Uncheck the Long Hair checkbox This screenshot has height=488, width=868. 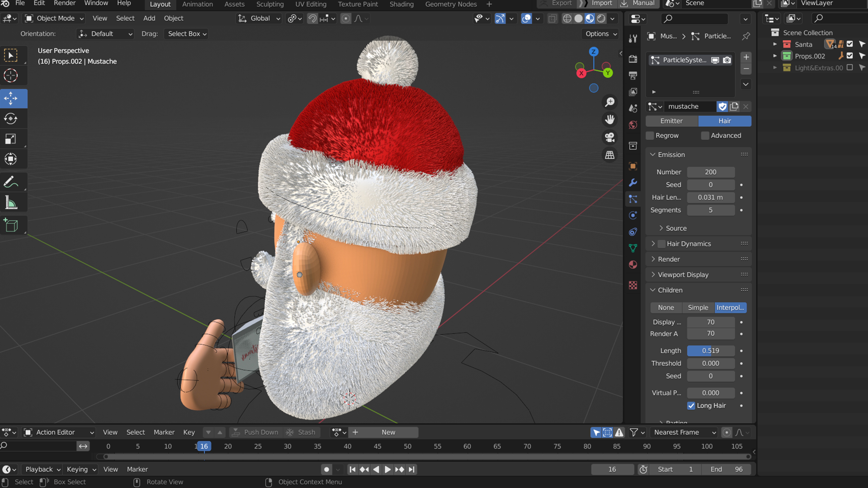(691, 406)
